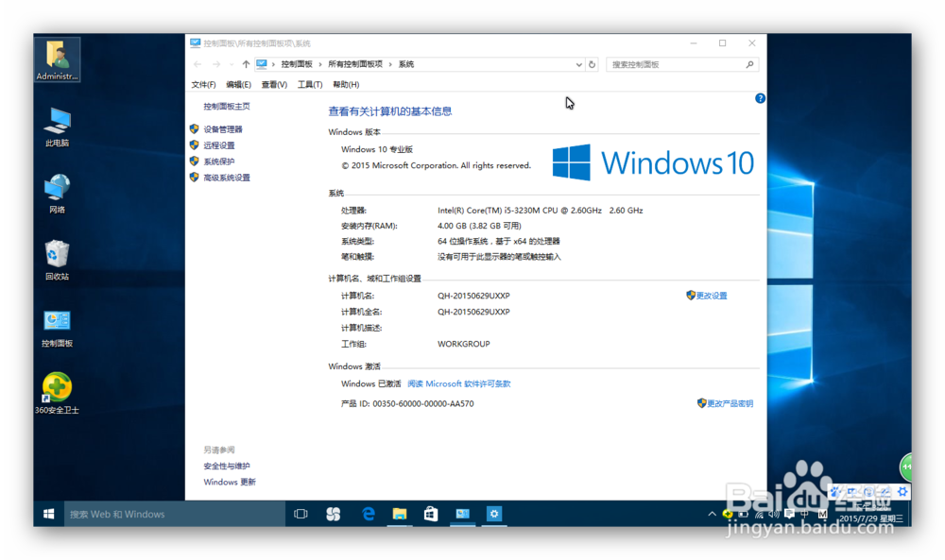
Task: Click the help question mark icon
Action: pos(760,98)
